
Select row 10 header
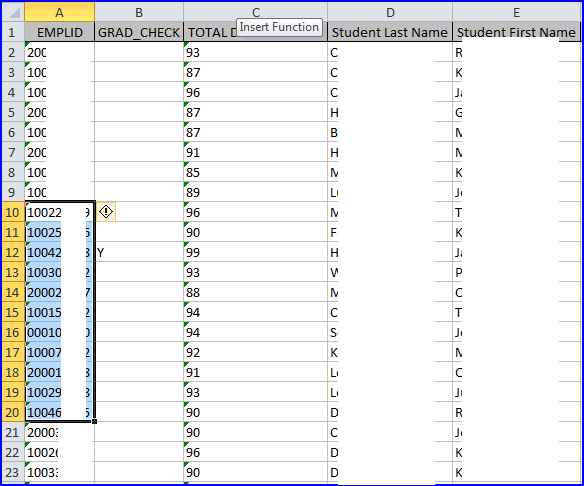coord(13,212)
